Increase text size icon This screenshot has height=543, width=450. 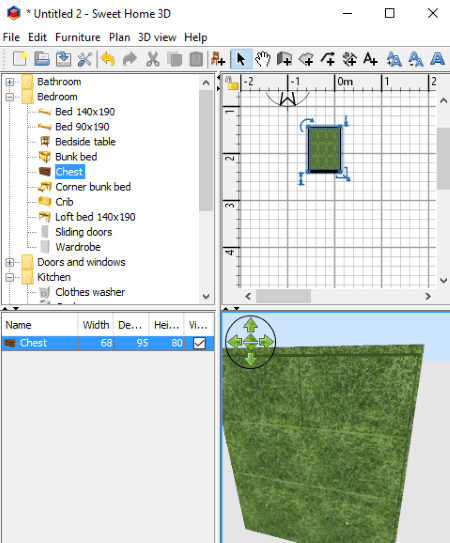(x=394, y=59)
